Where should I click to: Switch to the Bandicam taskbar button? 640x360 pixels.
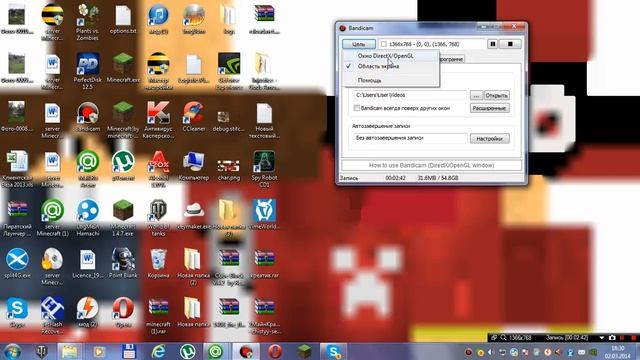[x=246, y=351]
